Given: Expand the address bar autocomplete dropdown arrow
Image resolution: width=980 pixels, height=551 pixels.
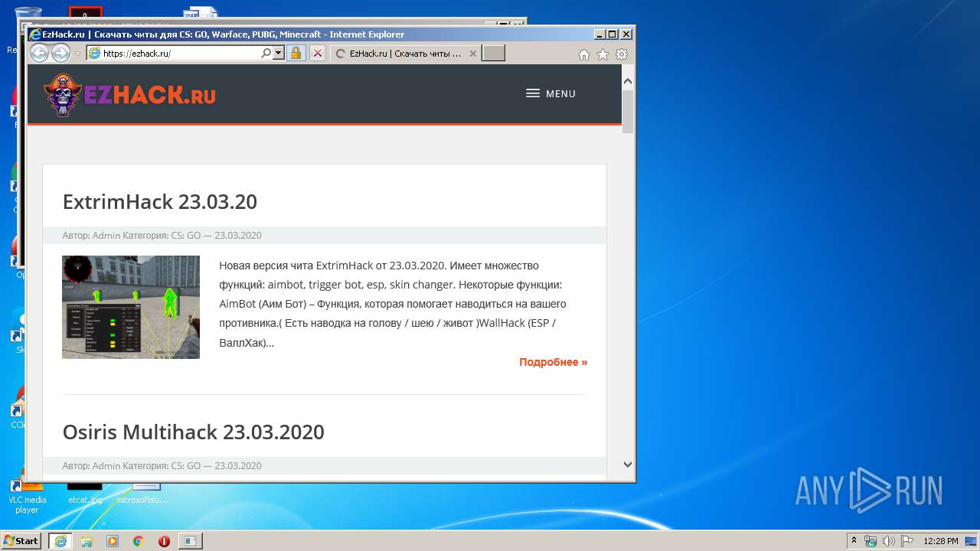Looking at the screenshot, I should click(x=278, y=54).
